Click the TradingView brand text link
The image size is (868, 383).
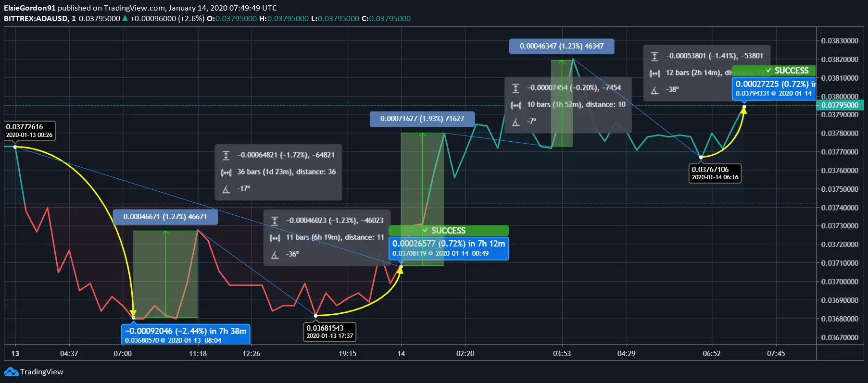tap(42, 372)
